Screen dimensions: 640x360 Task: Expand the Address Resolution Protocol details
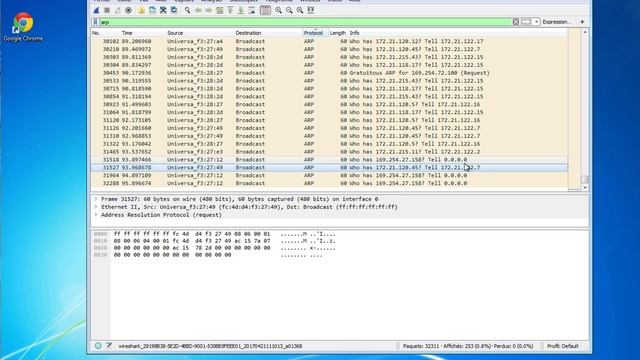coord(96,215)
